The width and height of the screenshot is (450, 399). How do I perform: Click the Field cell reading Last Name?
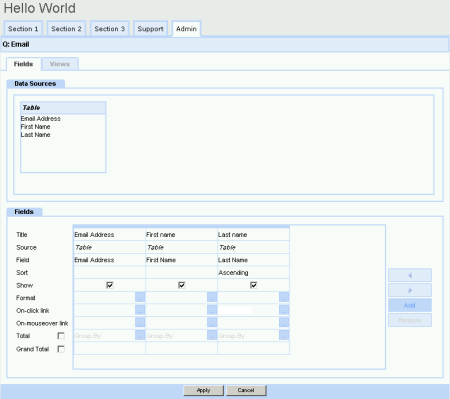(253, 260)
